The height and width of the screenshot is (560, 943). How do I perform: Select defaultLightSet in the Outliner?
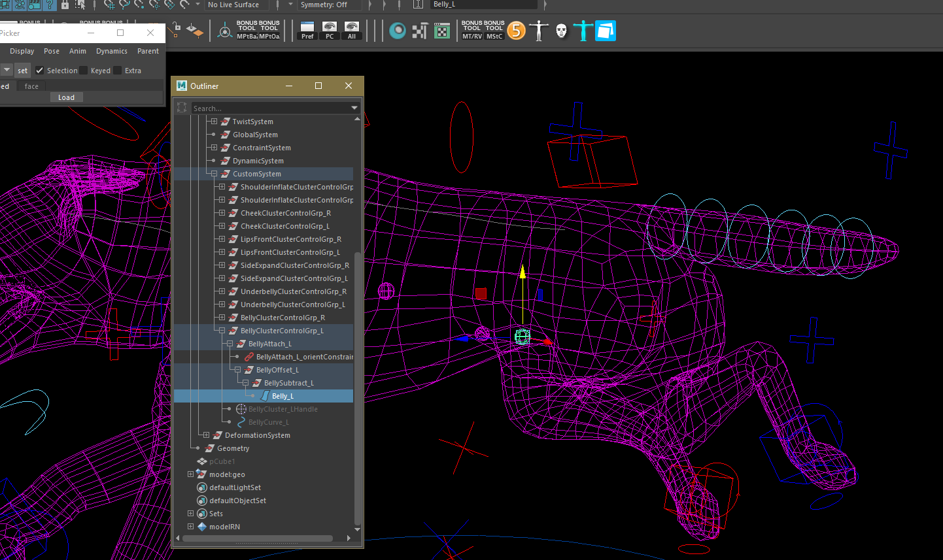264,487
